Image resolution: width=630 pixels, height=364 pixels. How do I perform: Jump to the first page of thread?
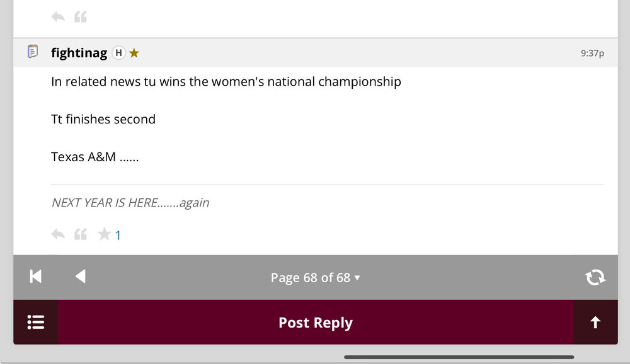tap(36, 276)
